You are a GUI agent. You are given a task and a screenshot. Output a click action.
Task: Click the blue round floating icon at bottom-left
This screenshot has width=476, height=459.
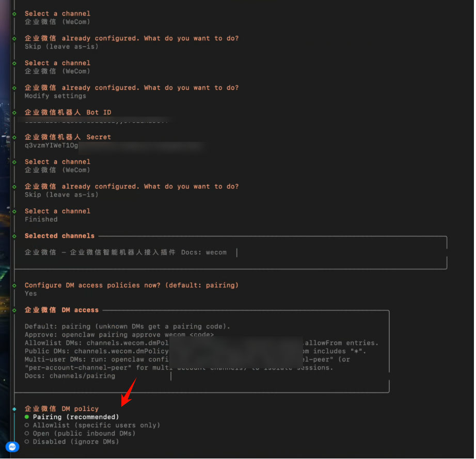[x=12, y=447]
